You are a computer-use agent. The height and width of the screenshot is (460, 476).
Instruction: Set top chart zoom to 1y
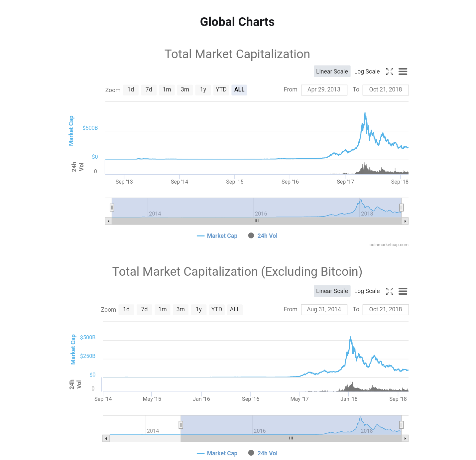(x=203, y=89)
